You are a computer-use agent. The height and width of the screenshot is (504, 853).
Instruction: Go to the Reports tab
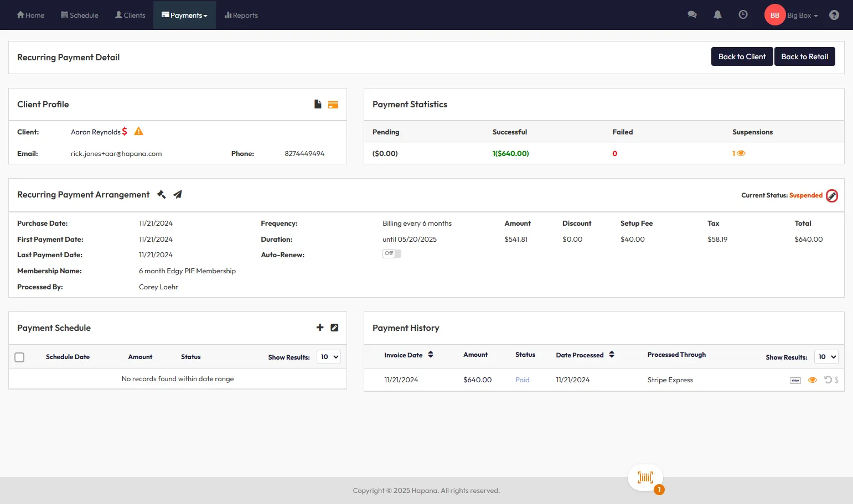click(x=241, y=15)
